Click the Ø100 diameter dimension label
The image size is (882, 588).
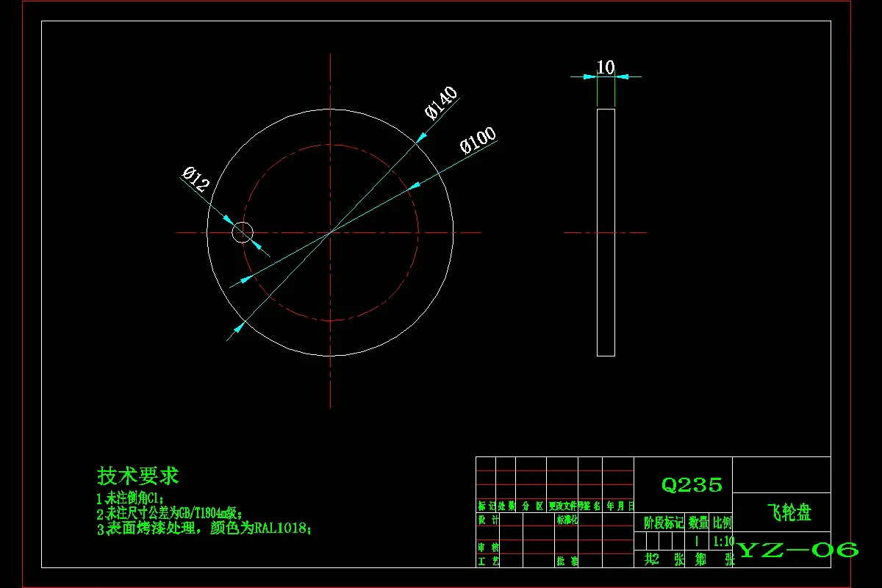pyautogui.click(x=478, y=140)
